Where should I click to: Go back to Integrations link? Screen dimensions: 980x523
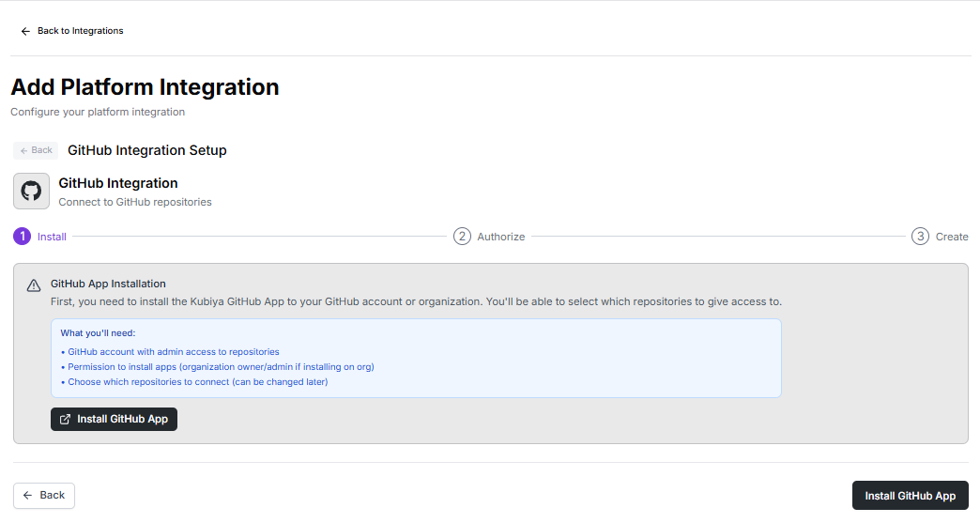(x=72, y=31)
